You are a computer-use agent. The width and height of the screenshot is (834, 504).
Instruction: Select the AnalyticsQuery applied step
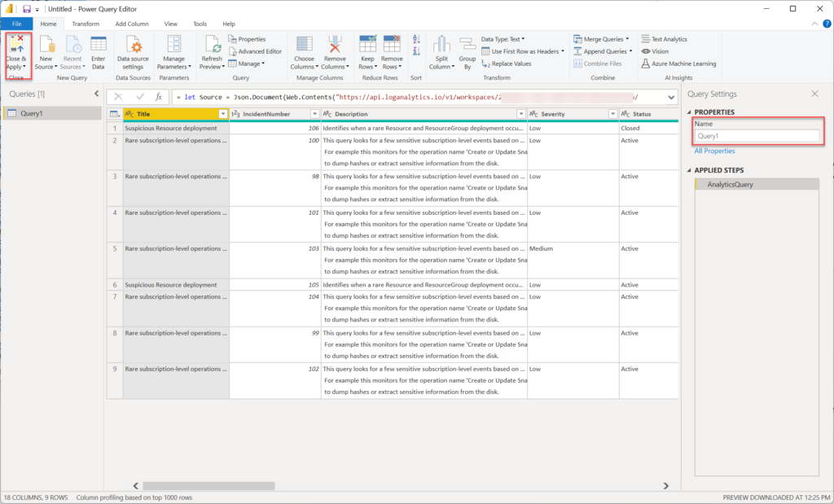tap(757, 185)
